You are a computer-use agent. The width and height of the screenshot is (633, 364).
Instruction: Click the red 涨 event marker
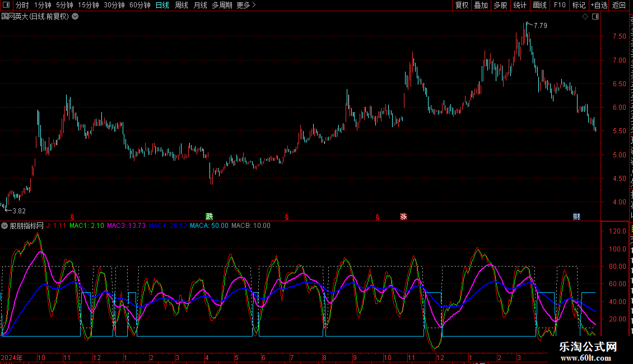pyautogui.click(x=403, y=217)
